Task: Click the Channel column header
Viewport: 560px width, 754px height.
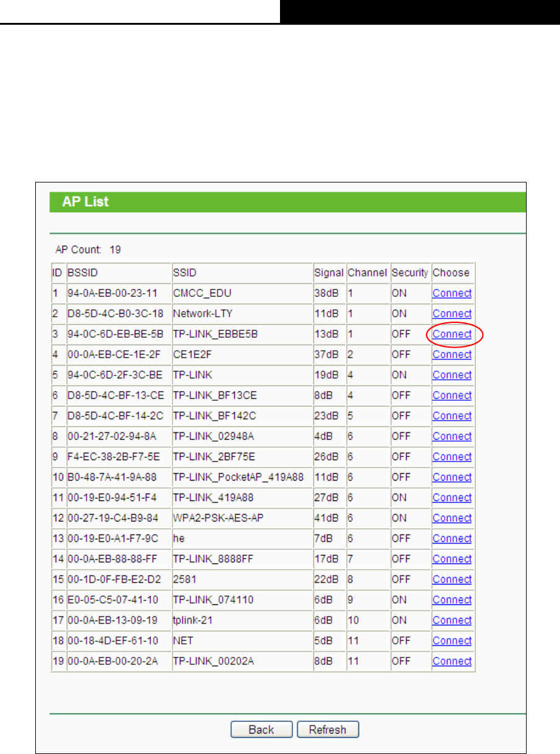Action: pyautogui.click(x=367, y=273)
